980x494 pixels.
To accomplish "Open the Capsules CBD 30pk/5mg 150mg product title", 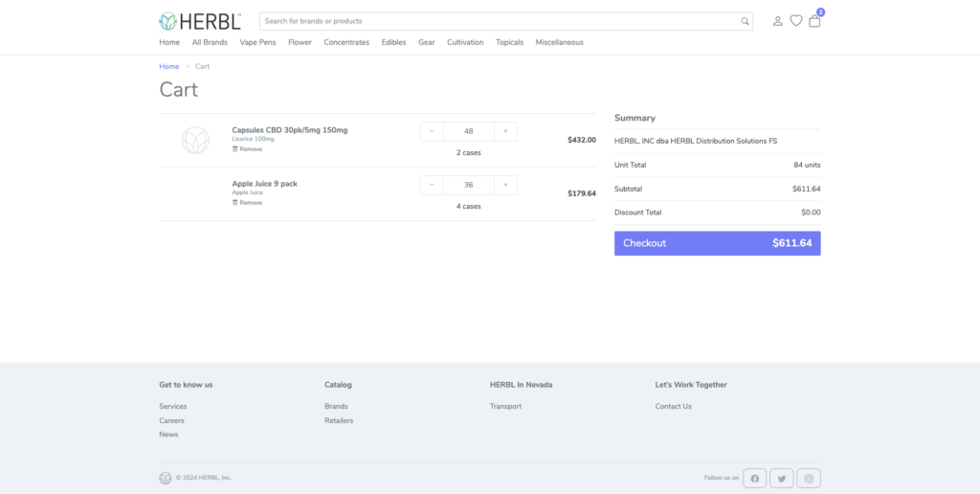I will pyautogui.click(x=289, y=130).
